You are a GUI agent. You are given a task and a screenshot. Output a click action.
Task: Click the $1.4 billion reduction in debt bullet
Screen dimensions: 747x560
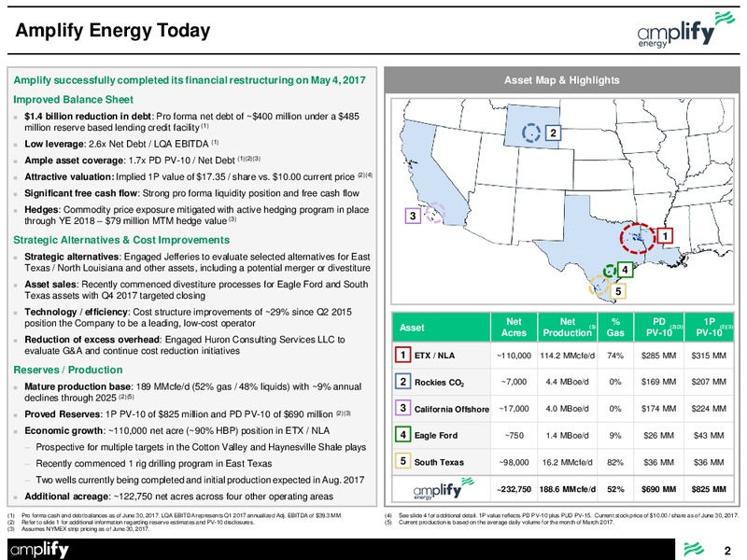tap(192, 122)
